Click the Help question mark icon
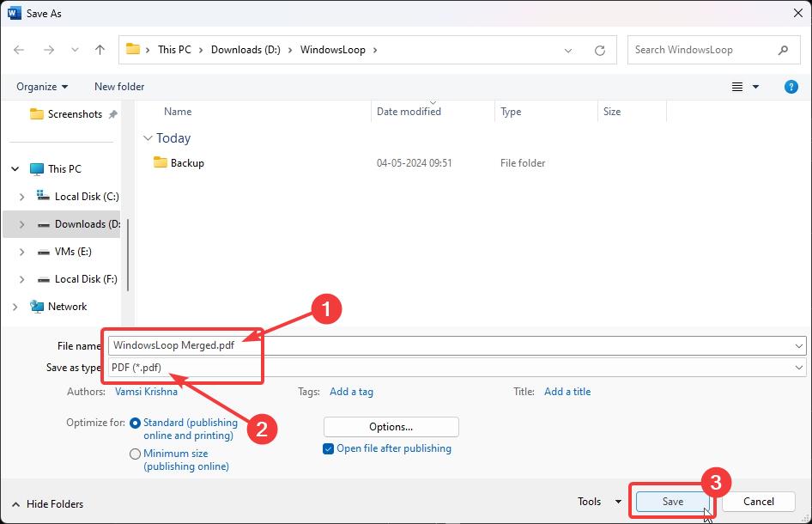 [x=791, y=86]
